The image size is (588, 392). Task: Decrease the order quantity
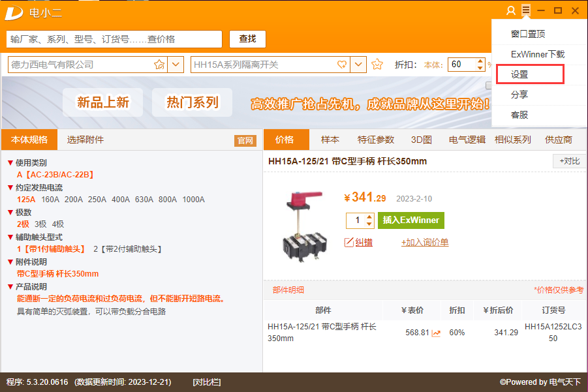click(x=369, y=224)
